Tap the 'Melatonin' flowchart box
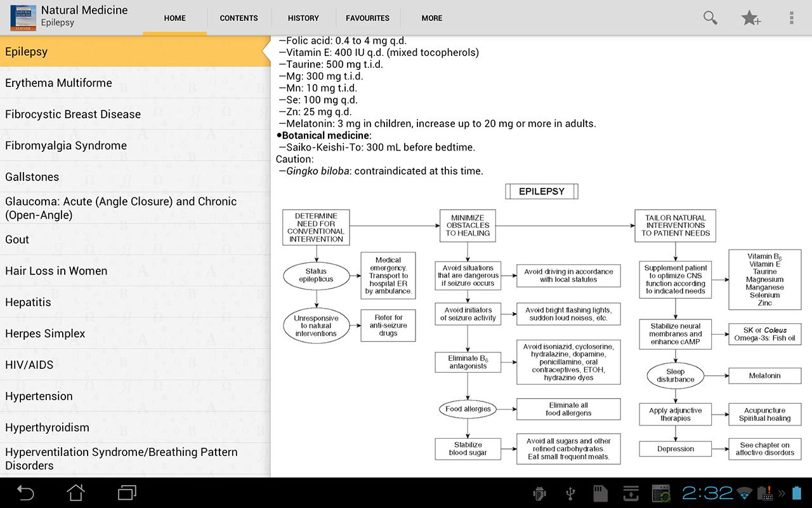The image size is (812, 508). pos(764,376)
